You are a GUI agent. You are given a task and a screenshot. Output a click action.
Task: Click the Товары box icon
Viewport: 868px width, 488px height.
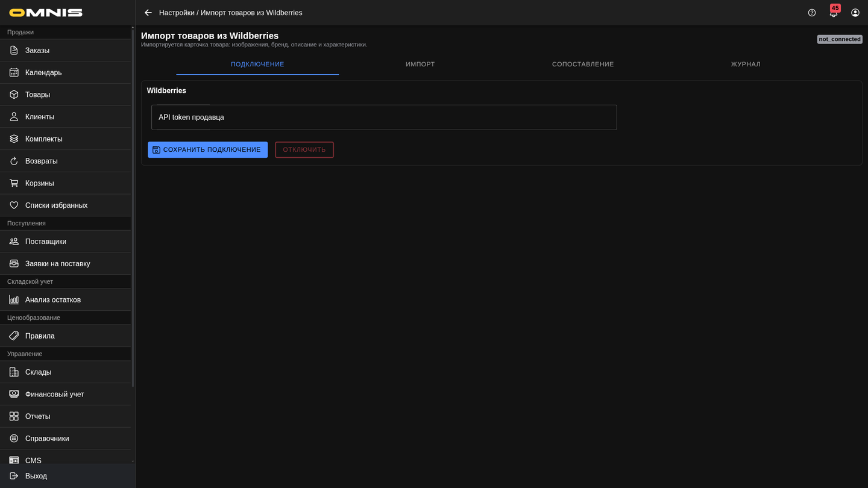pos(14,95)
